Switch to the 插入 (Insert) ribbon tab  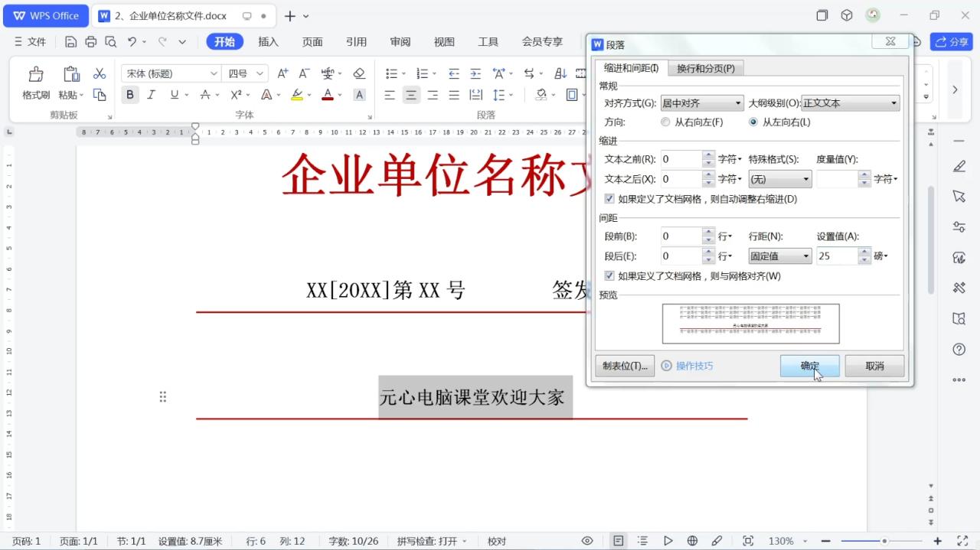tap(268, 41)
